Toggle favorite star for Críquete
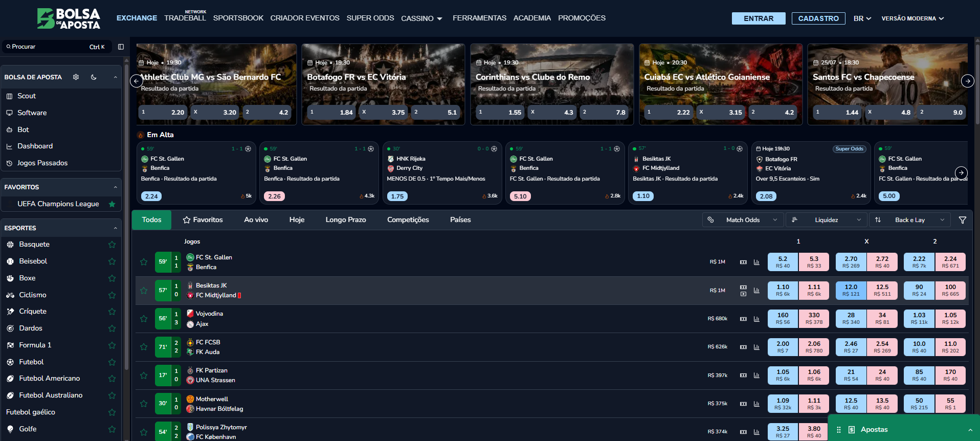This screenshot has width=980, height=441. (112, 312)
